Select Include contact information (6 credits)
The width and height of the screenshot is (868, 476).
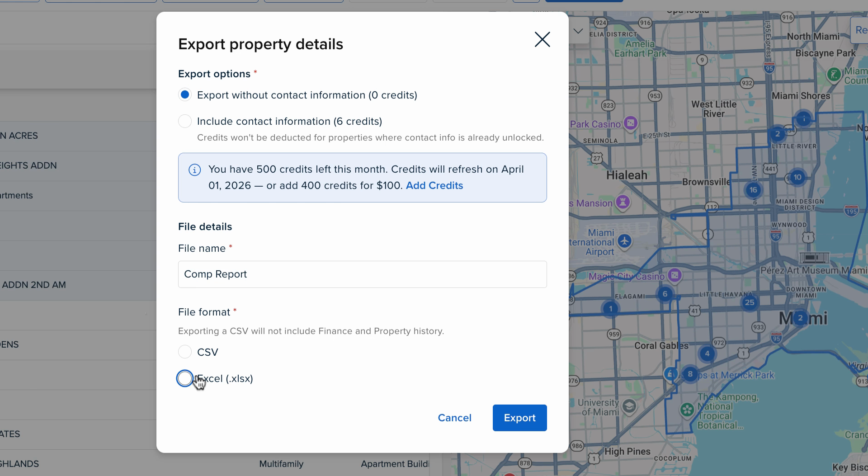tap(184, 121)
